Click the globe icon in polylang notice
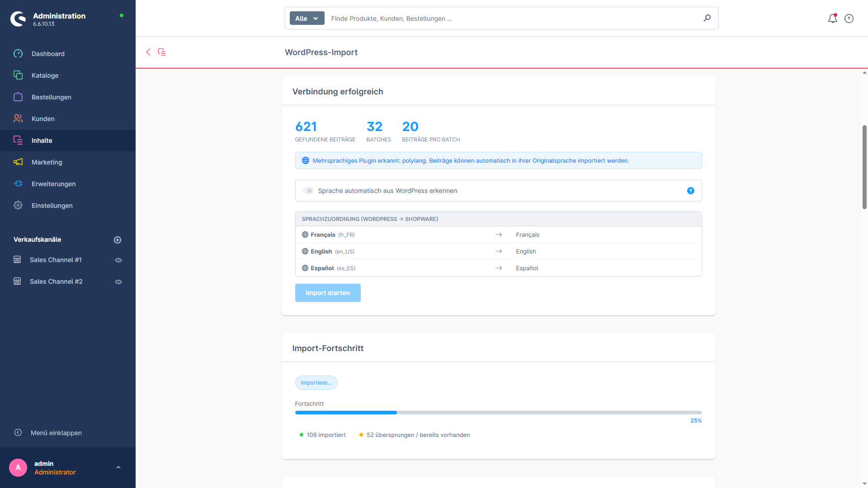This screenshot has height=488, width=868. pos(306,160)
